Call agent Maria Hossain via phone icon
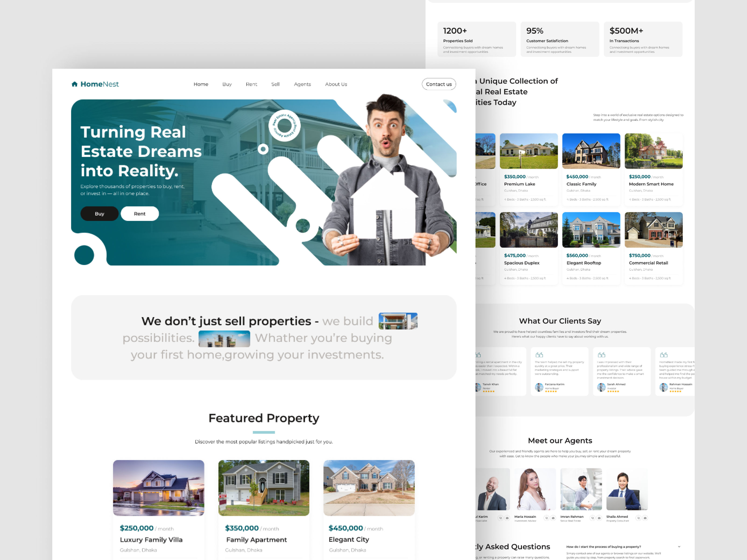This screenshot has width=747, height=560. (x=546, y=518)
